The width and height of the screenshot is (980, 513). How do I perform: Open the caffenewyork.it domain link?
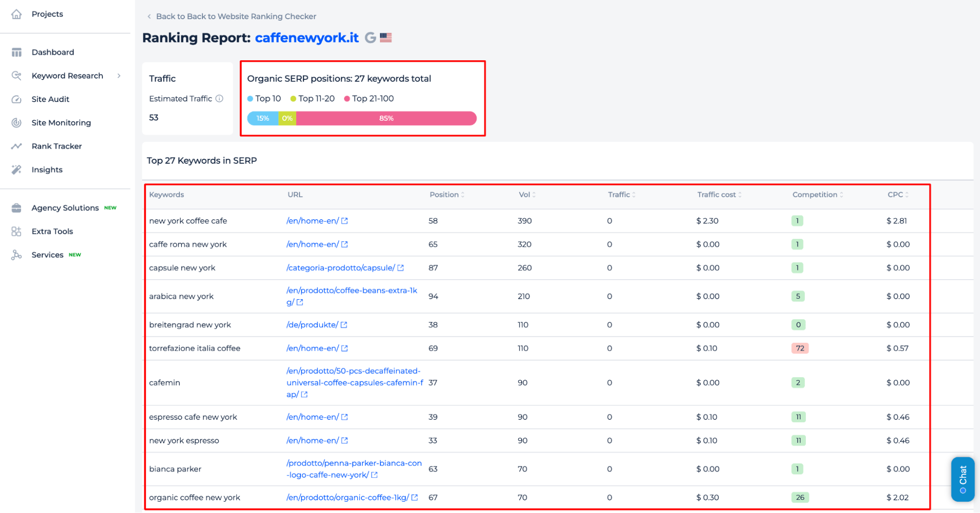(x=307, y=38)
